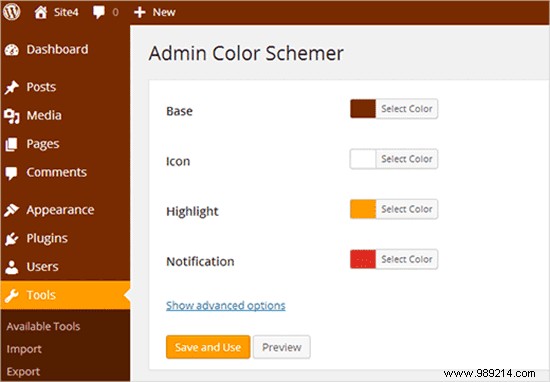Click the Base label text
550x382 pixels.
pyautogui.click(x=179, y=111)
